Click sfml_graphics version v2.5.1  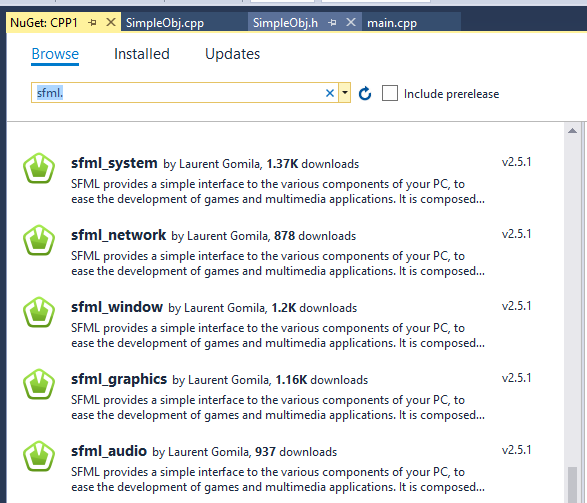point(516,378)
